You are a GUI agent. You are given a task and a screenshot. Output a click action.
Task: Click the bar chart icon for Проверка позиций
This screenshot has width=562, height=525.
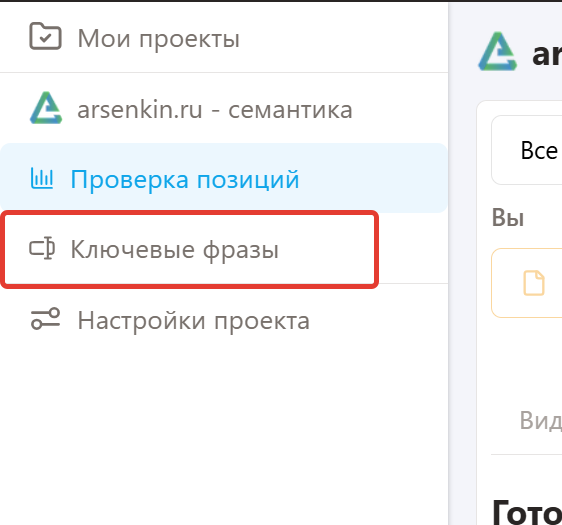click(x=42, y=178)
